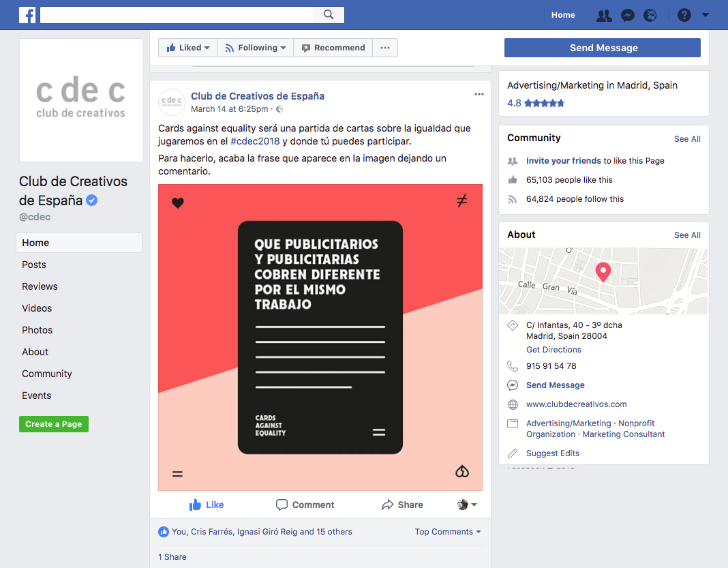
Task: Select Posts in the page sidebar
Action: point(34,265)
